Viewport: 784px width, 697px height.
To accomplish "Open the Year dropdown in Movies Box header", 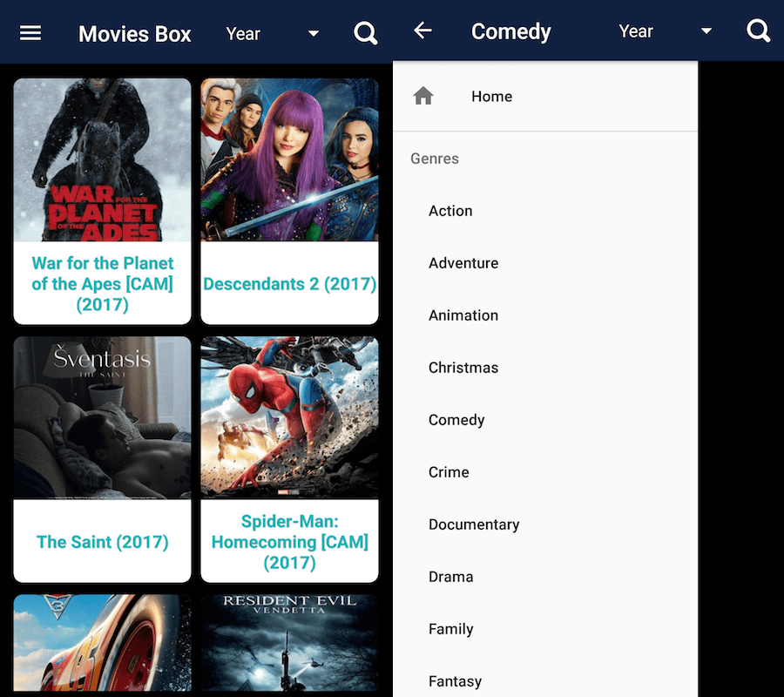I will (273, 34).
